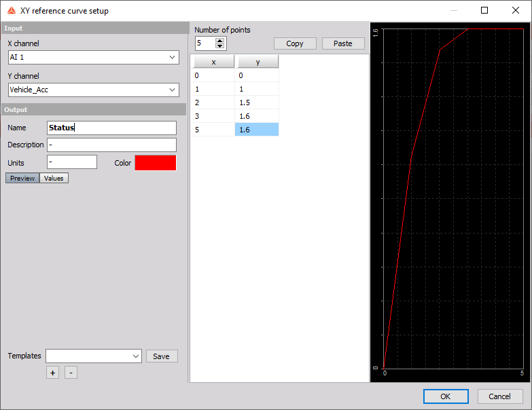532x410 pixels.
Task: Open the red Color swatch picker
Action: click(x=156, y=163)
